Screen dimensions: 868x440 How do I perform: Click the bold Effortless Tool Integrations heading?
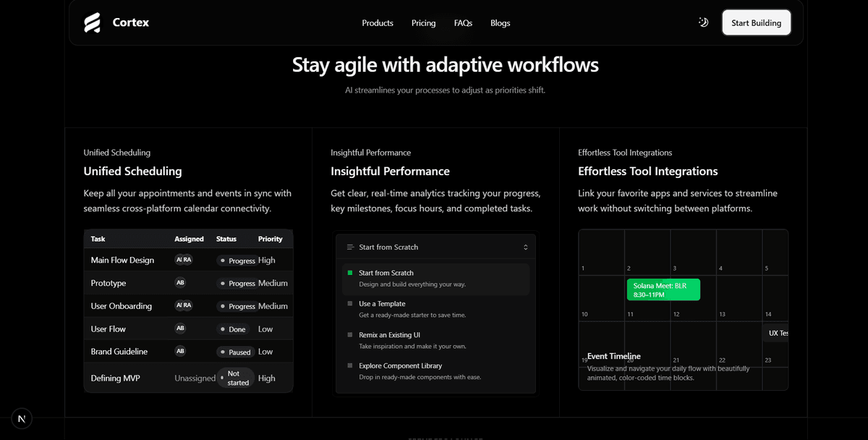(648, 172)
